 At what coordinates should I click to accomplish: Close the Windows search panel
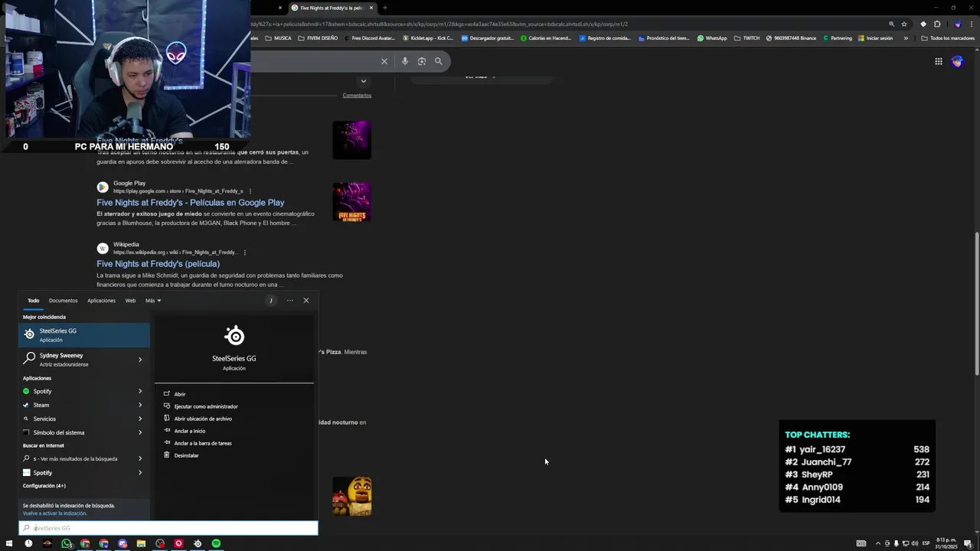(306, 300)
